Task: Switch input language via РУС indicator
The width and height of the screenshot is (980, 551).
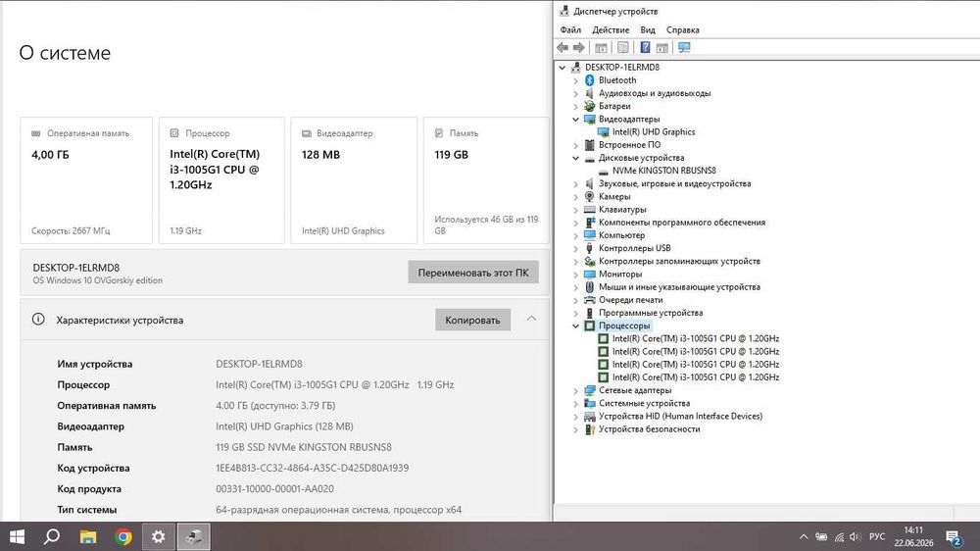Action: point(877,536)
